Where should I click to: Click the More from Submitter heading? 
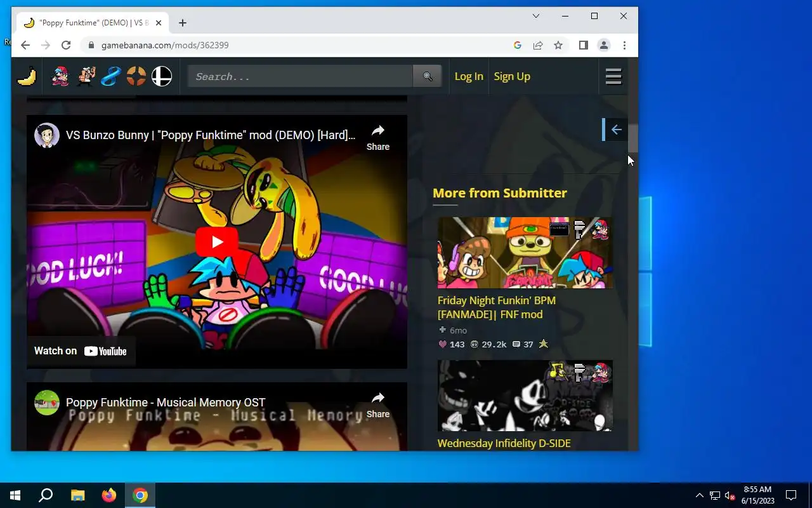(x=500, y=193)
